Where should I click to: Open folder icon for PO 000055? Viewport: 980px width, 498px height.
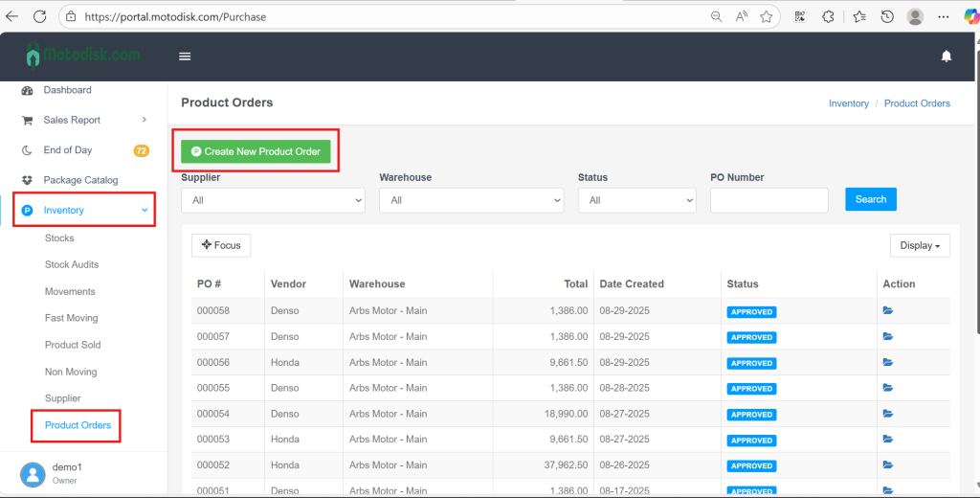coord(888,388)
